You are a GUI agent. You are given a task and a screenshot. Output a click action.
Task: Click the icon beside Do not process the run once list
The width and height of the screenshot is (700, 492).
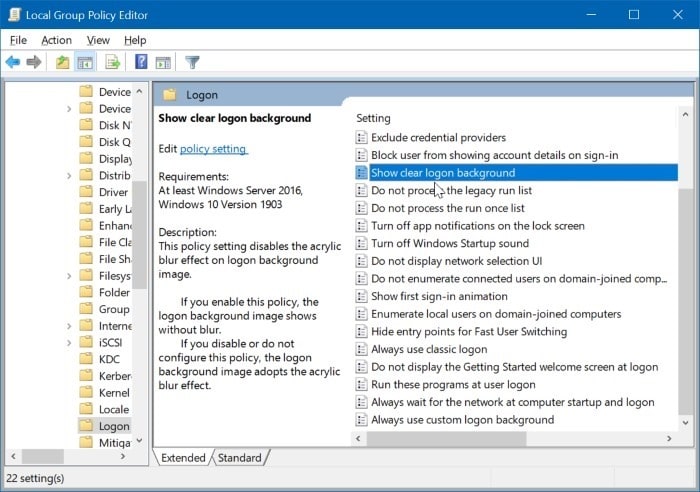(361, 208)
